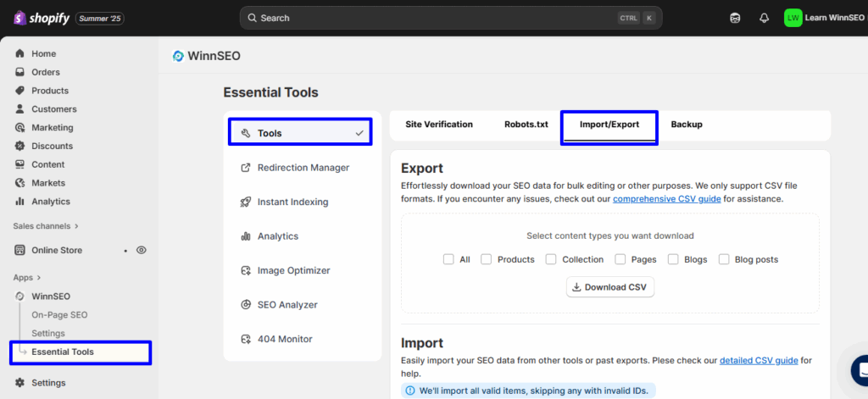This screenshot has width=868, height=399.
Task: Check the Collection export checkbox
Action: point(551,259)
